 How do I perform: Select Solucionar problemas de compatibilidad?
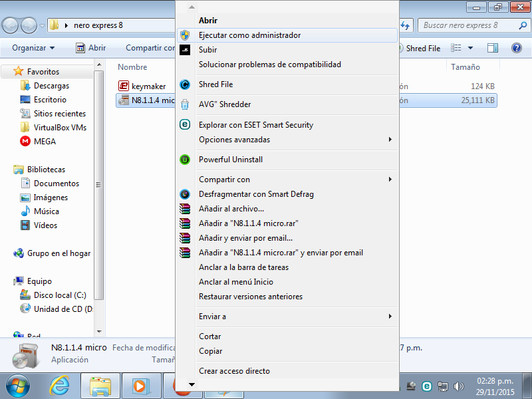pos(287,65)
